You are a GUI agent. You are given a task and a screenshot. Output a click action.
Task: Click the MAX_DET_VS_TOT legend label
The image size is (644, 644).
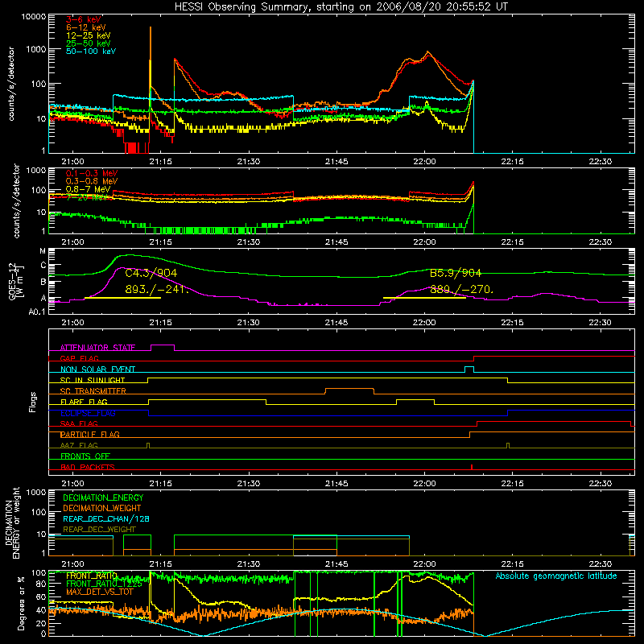pos(99,592)
